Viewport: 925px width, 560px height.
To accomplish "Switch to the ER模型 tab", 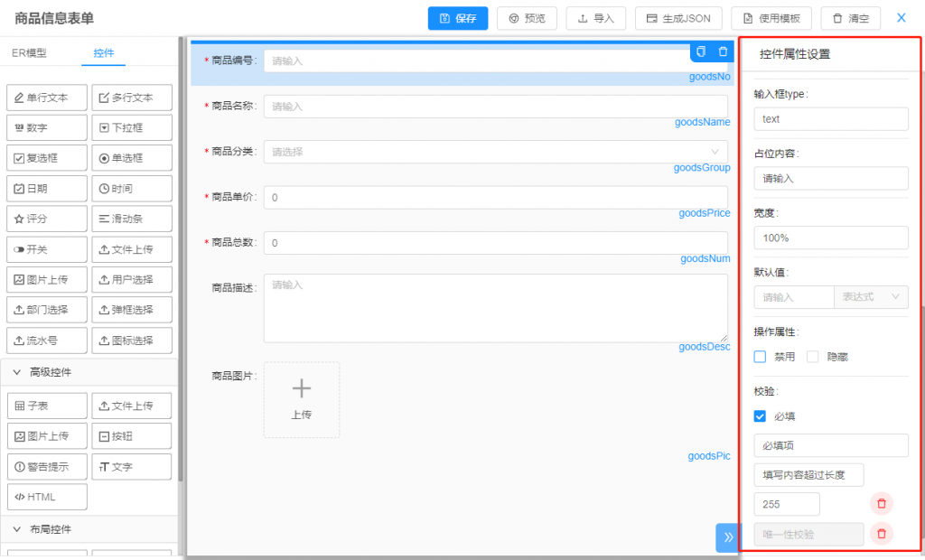I will click(x=29, y=53).
